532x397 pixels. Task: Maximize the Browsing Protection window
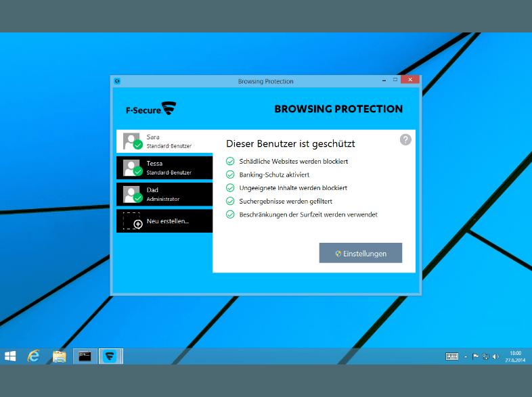pyautogui.click(x=395, y=80)
